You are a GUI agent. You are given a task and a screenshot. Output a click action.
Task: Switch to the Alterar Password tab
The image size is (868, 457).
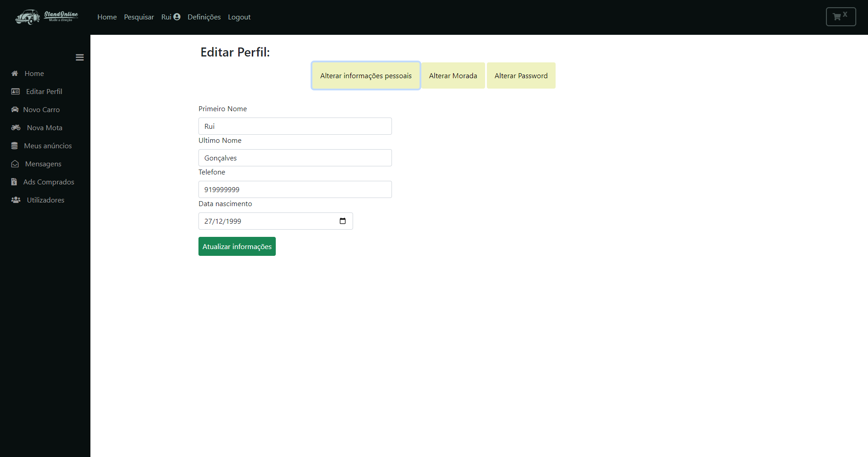[x=521, y=75]
